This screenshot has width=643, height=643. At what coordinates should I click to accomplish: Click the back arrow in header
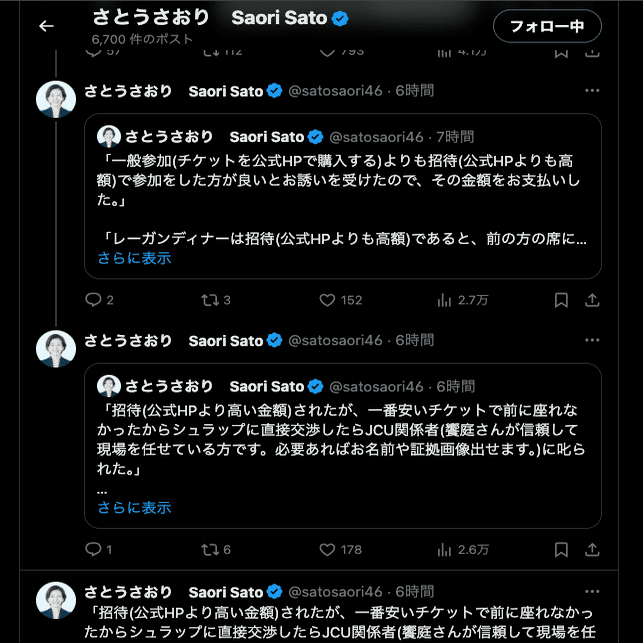[46, 26]
